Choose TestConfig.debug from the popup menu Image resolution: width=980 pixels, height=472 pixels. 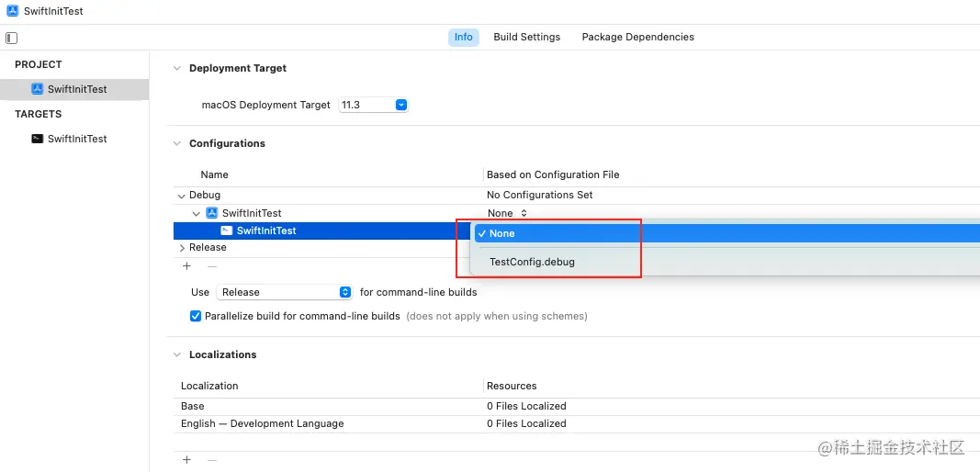[532, 262]
